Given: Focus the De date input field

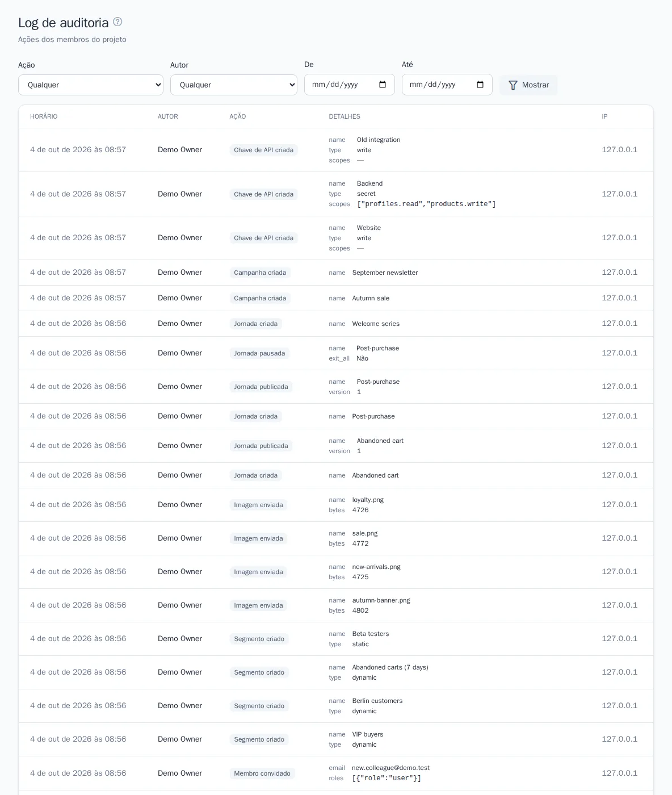Looking at the screenshot, I should point(350,85).
